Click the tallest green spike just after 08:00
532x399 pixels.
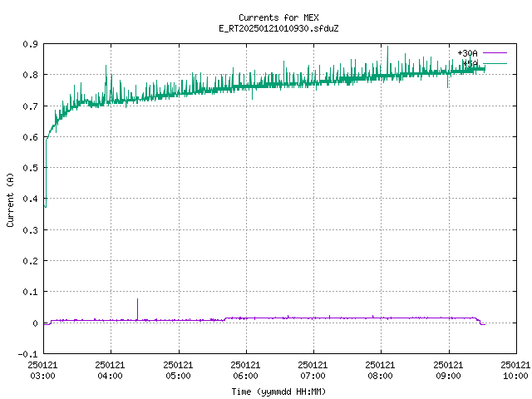(x=388, y=61)
